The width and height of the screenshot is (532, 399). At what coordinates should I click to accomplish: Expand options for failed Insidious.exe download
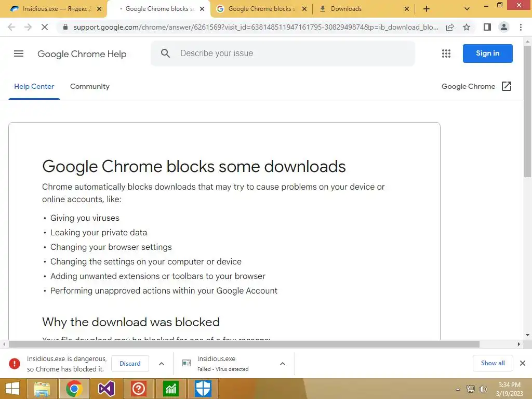click(x=282, y=363)
